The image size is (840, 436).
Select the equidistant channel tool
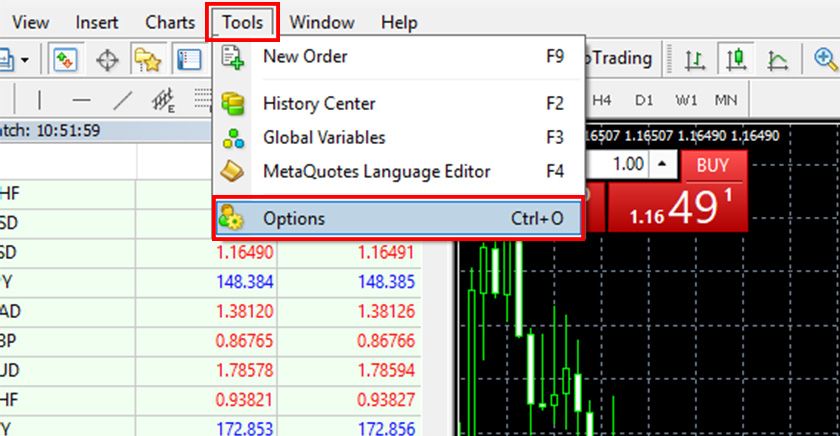point(163,101)
